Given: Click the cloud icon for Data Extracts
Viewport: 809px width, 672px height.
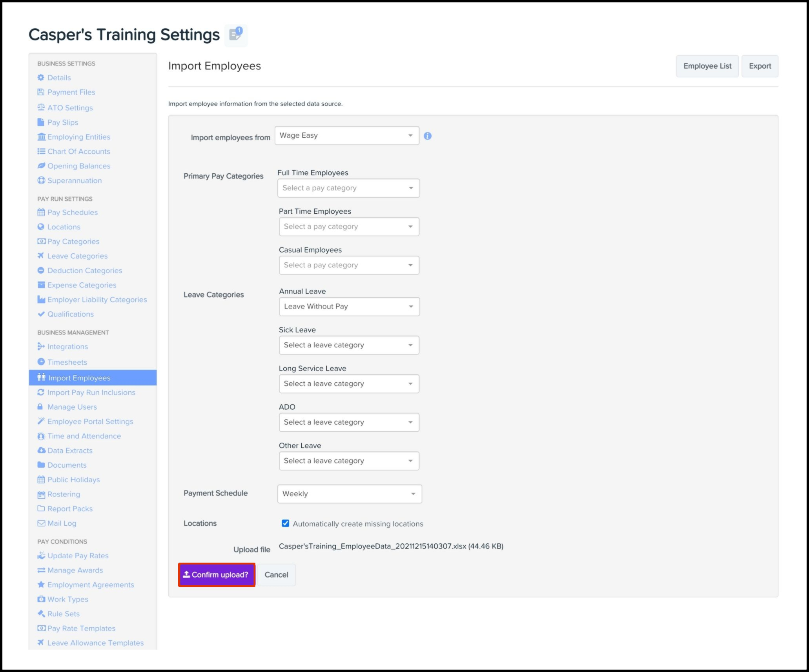Looking at the screenshot, I should pyautogui.click(x=41, y=450).
